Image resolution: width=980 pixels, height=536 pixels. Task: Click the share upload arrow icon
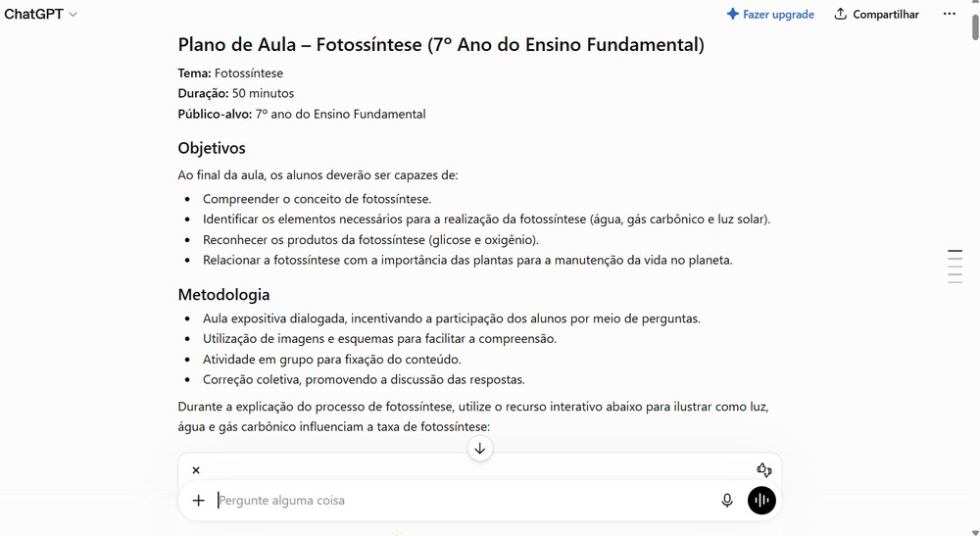coord(841,14)
